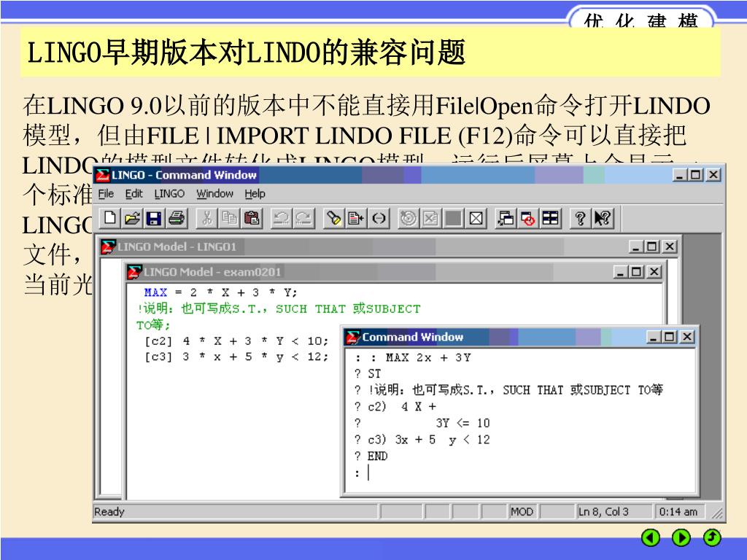Screen dimensions: 747x560
Task: Click the '? ST' line in Command Window
Action: [368, 374]
